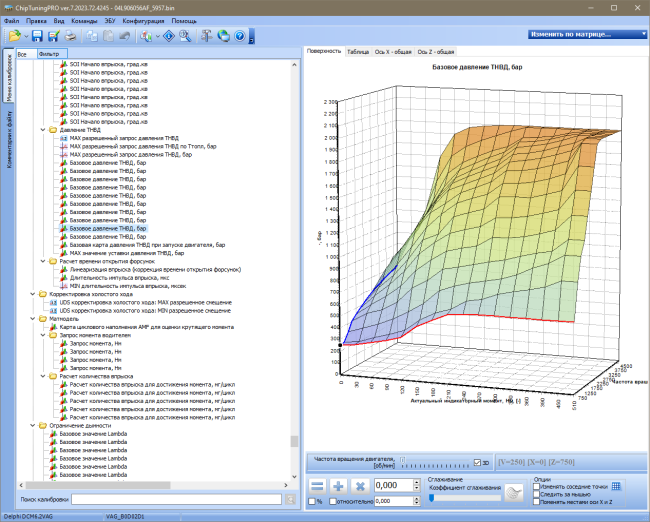Open the Команды menu
This screenshot has height=522, width=650.
(84, 21)
